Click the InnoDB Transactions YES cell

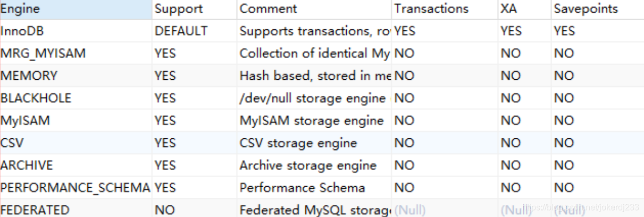tap(445, 31)
